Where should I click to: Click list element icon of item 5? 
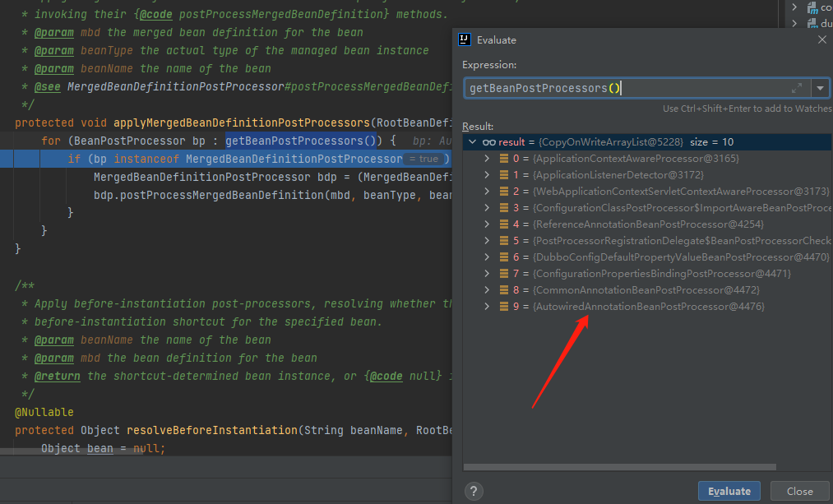coord(503,241)
